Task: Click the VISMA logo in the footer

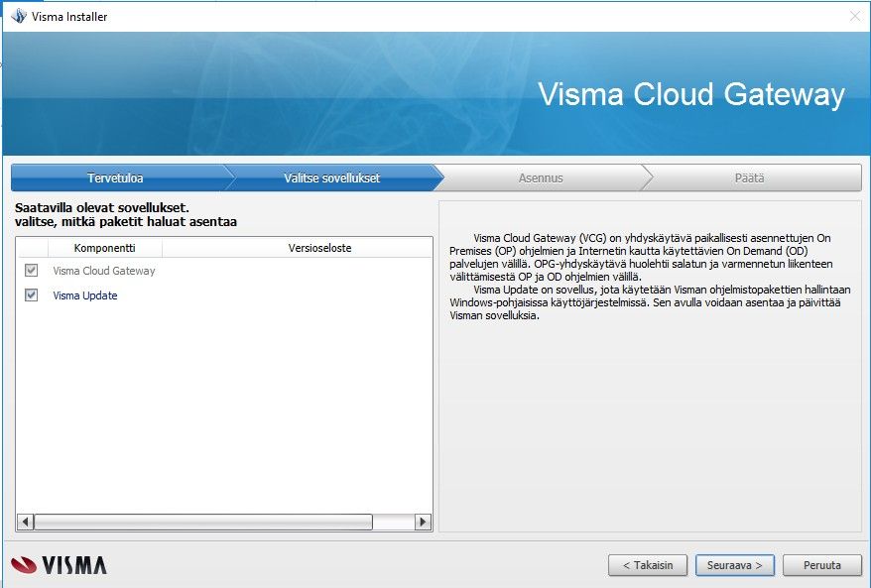Action: (59, 565)
